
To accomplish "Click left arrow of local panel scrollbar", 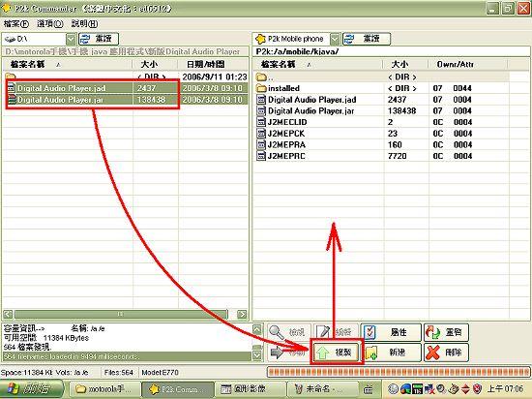I will (9, 314).
